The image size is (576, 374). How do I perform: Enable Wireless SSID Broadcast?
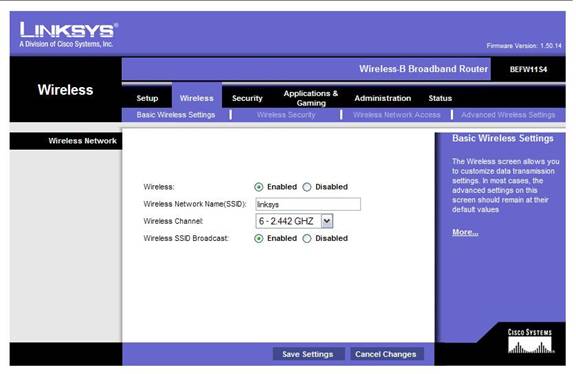tap(259, 238)
